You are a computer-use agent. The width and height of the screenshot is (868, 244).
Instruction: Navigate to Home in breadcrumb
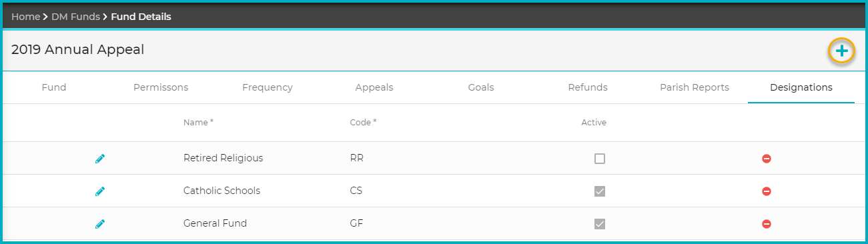pyautogui.click(x=25, y=17)
